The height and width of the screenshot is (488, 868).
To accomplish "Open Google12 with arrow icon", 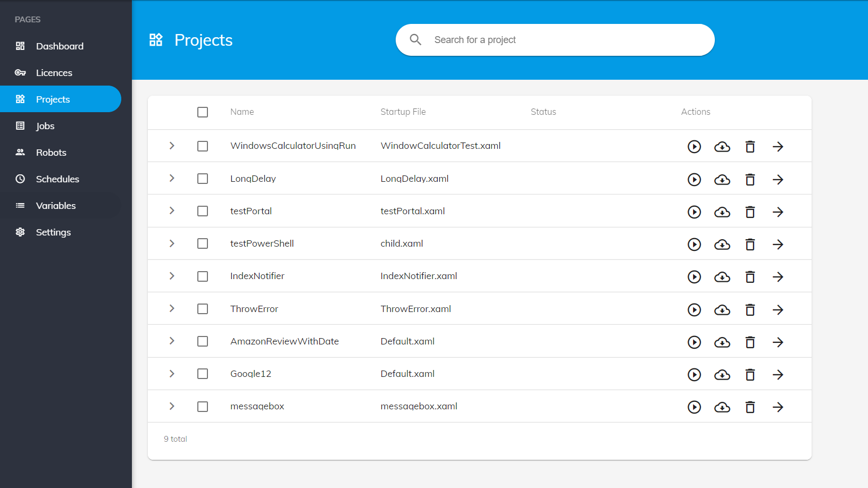I will point(778,375).
